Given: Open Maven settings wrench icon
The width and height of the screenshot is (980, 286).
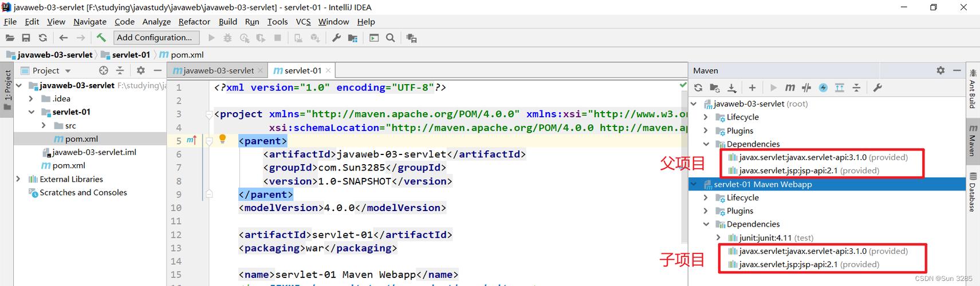Looking at the screenshot, I should (x=877, y=88).
